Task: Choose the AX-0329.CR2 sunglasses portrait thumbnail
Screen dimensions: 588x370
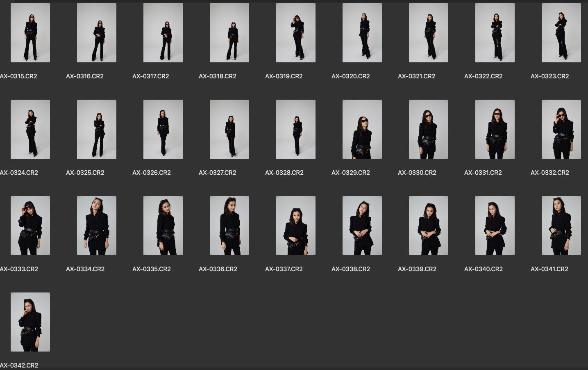Action: click(x=362, y=129)
